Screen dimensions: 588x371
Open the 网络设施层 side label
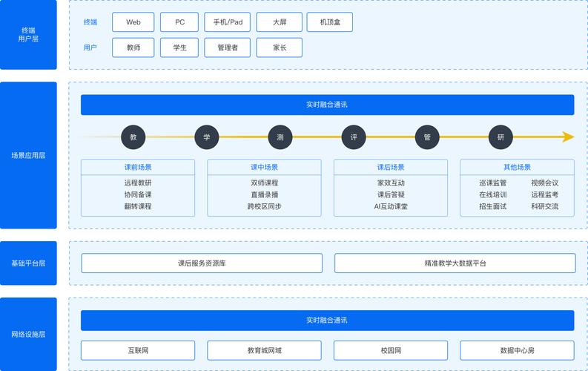pos(28,335)
